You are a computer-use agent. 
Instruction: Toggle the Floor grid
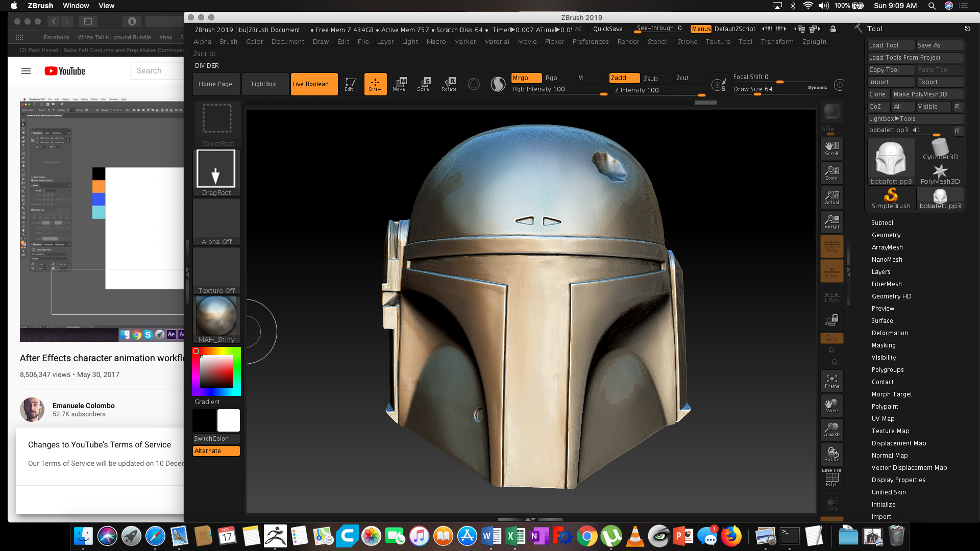coord(831,271)
